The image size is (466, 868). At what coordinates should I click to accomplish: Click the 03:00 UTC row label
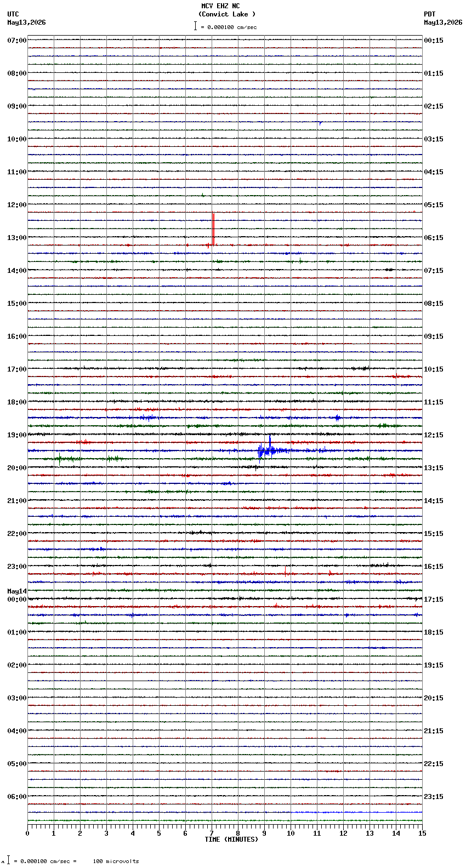17,698
